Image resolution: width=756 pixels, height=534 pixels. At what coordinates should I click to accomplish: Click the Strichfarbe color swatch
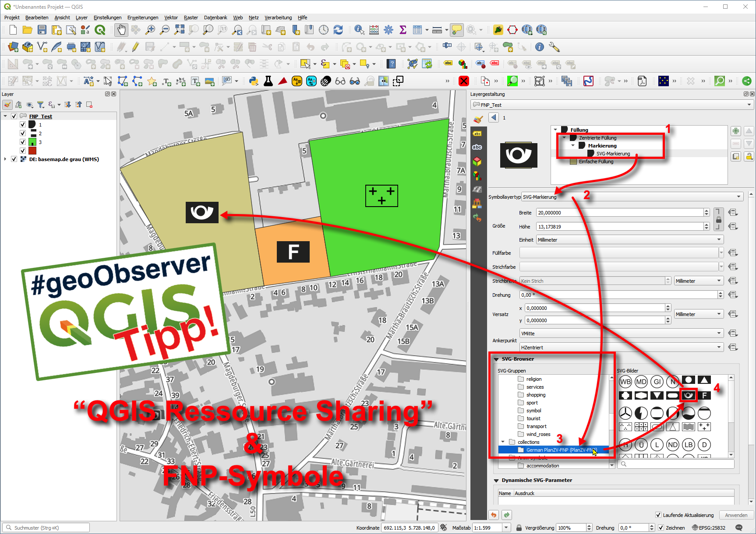(619, 267)
